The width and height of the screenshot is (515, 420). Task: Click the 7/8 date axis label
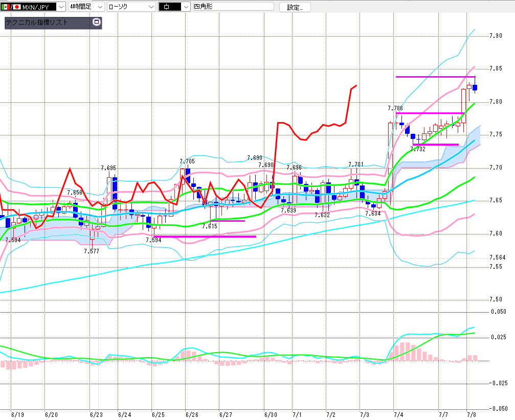coord(472,415)
